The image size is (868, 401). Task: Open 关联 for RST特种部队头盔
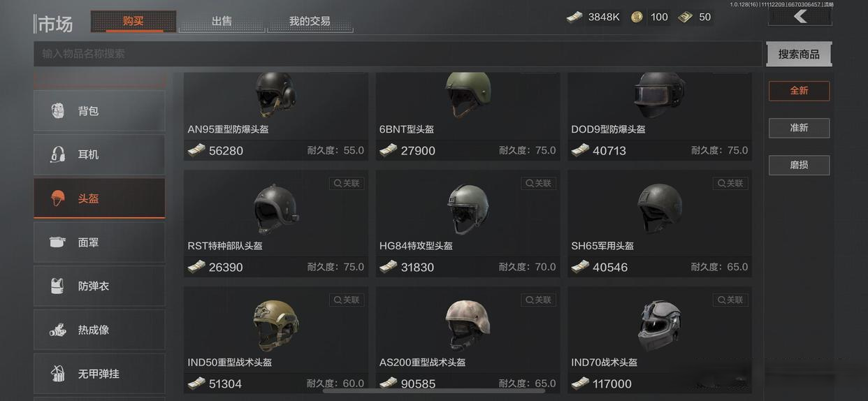tap(347, 183)
